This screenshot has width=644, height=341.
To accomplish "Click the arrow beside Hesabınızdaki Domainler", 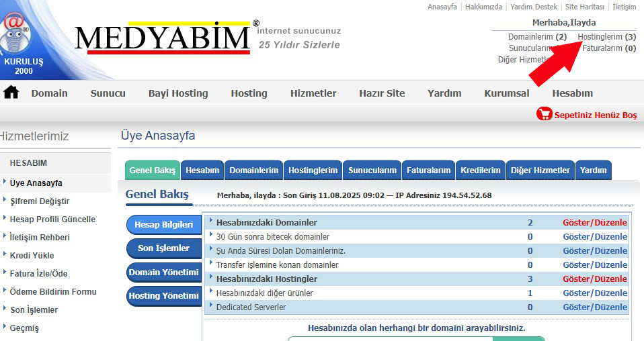I will pyautogui.click(x=210, y=221).
